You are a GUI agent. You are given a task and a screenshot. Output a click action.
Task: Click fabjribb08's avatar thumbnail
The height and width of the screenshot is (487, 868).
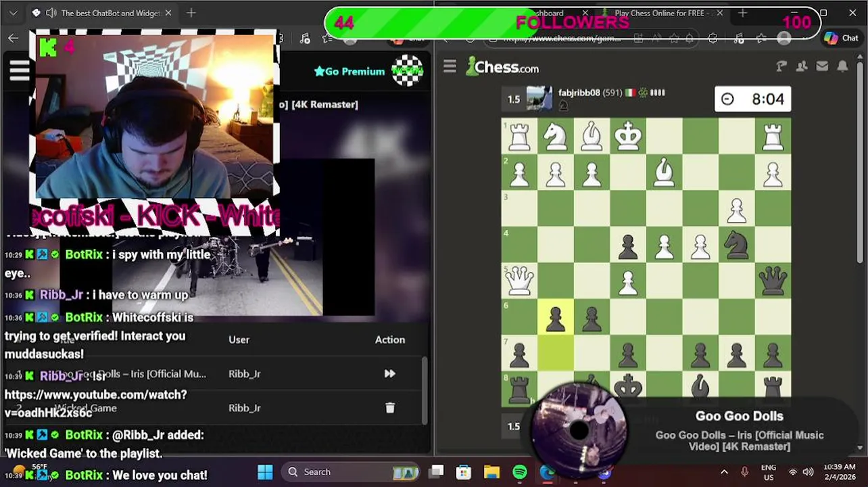click(539, 99)
